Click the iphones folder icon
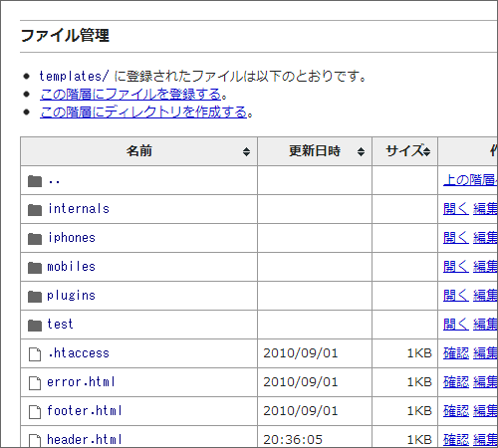This screenshot has height=448, width=498. pos(35,239)
